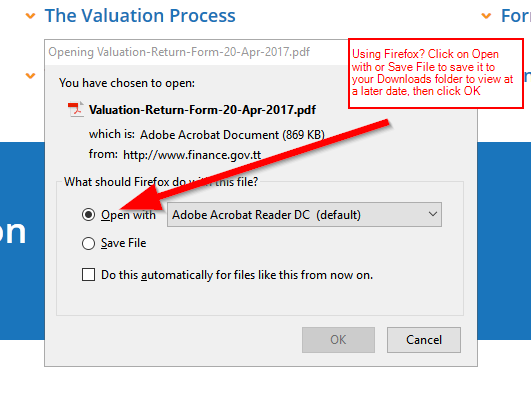The image size is (531, 393).
Task: Click the Valuation-Return-Form-20-Apr-2017.pdf file name
Action: coord(202,110)
